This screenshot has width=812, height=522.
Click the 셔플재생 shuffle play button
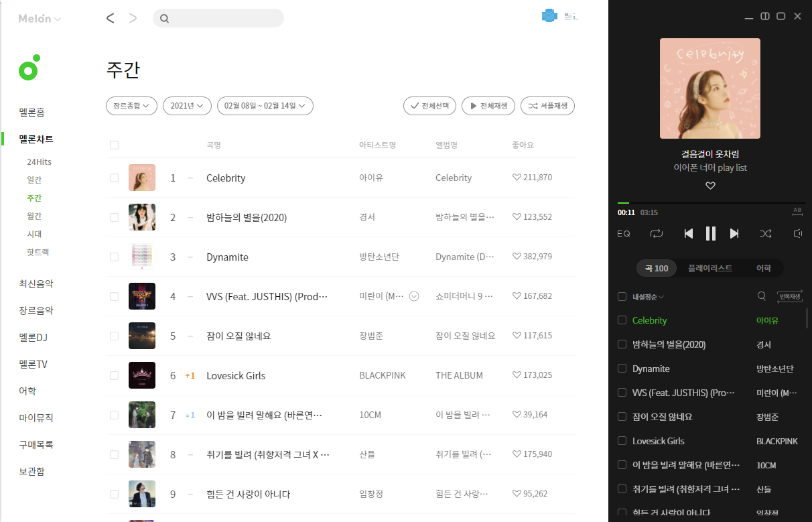[x=547, y=106]
